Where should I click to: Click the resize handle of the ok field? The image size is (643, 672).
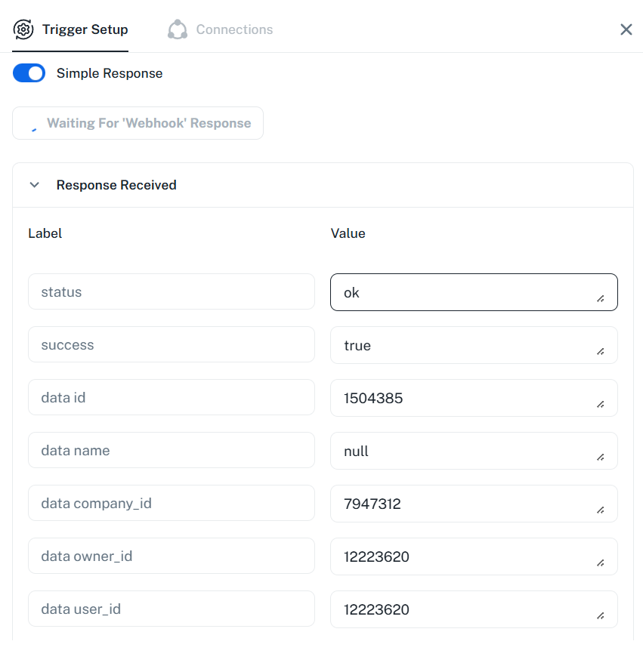(x=601, y=298)
